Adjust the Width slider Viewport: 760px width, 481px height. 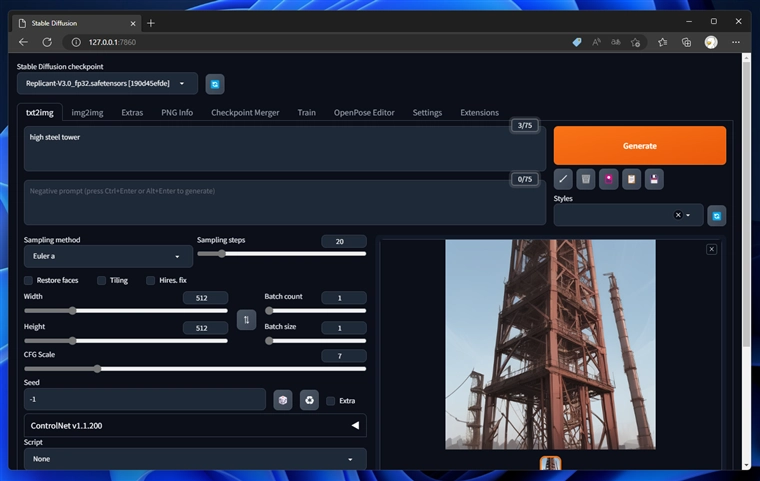coord(126,310)
